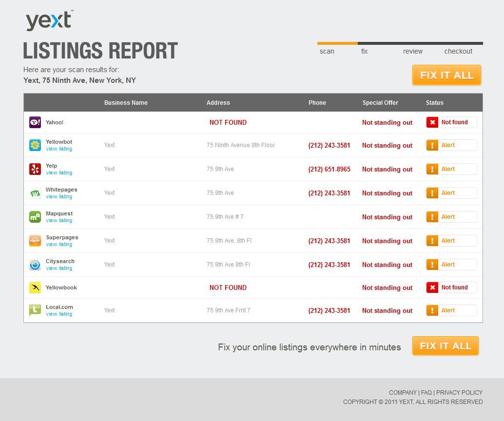Click the Status column header
504x421 pixels.
(435, 103)
